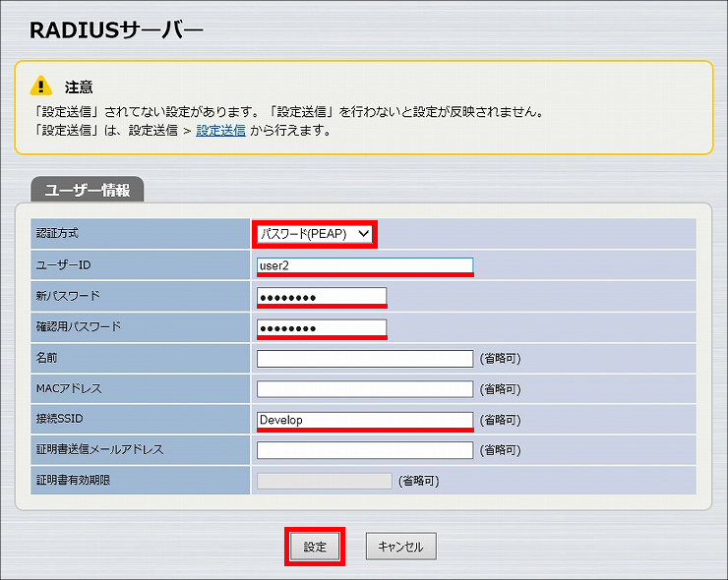Focus the 確認用パスワード password field
This screenshot has width=728, height=580.
point(322,328)
